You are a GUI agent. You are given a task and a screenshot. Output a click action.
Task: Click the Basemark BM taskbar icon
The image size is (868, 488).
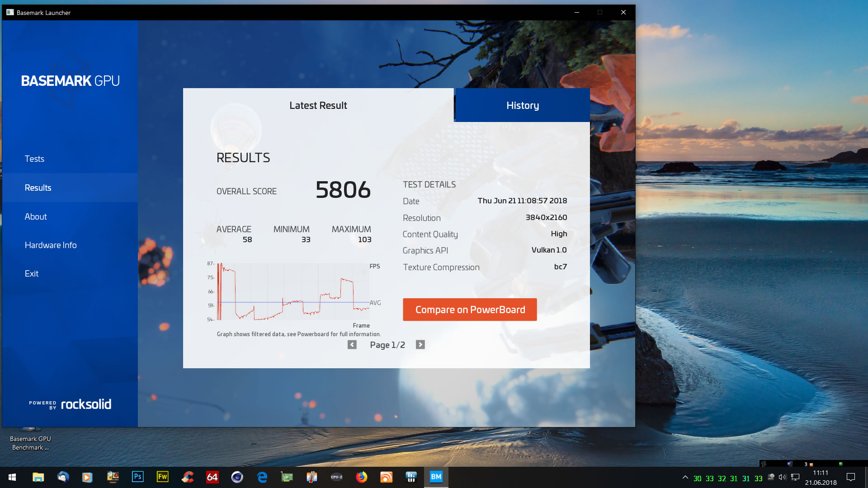[x=436, y=477]
